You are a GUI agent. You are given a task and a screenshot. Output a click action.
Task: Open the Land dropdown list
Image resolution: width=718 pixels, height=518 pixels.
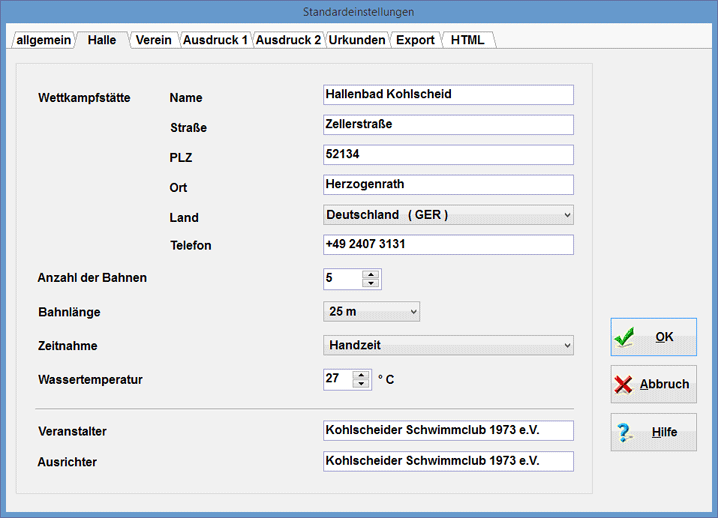[567, 215]
